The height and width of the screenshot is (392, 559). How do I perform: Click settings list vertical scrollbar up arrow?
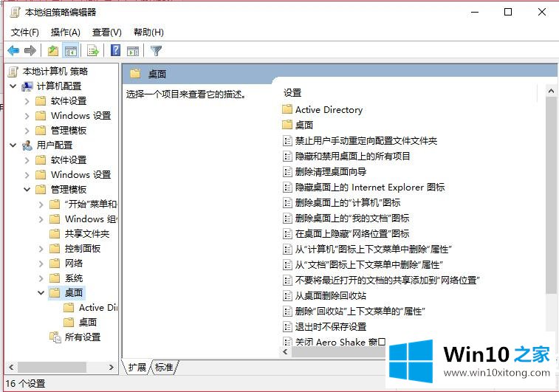pos(551,92)
